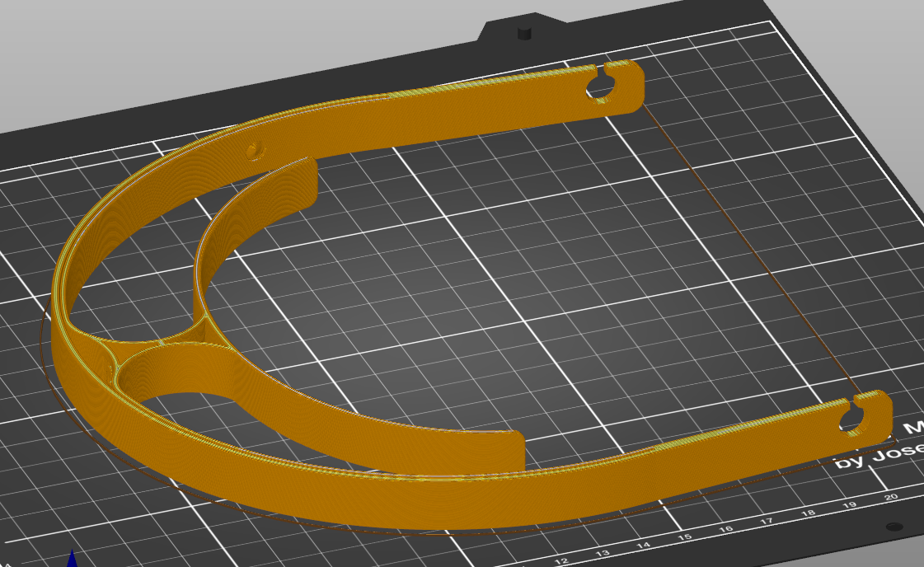Click the blue Z axis arrow
The width and height of the screenshot is (924, 567).
click(x=72, y=558)
